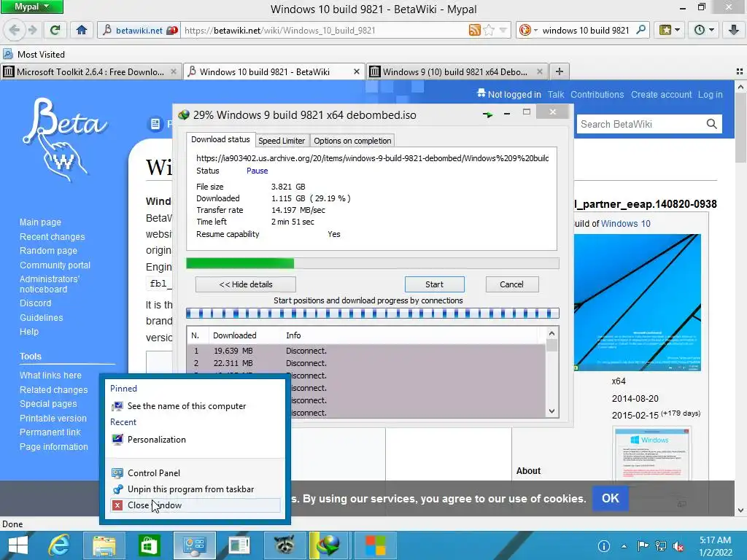
Task: Open the Windows 10 link in infobox
Action: (x=625, y=223)
